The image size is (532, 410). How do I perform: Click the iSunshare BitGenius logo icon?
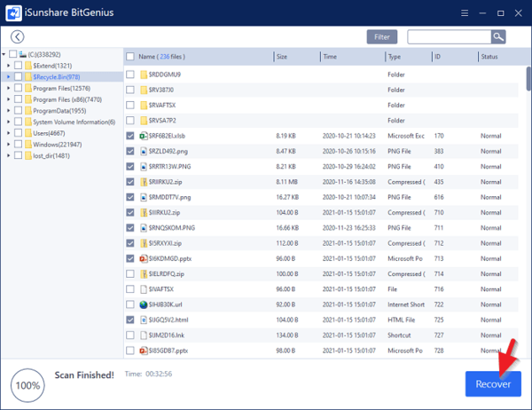[13, 13]
